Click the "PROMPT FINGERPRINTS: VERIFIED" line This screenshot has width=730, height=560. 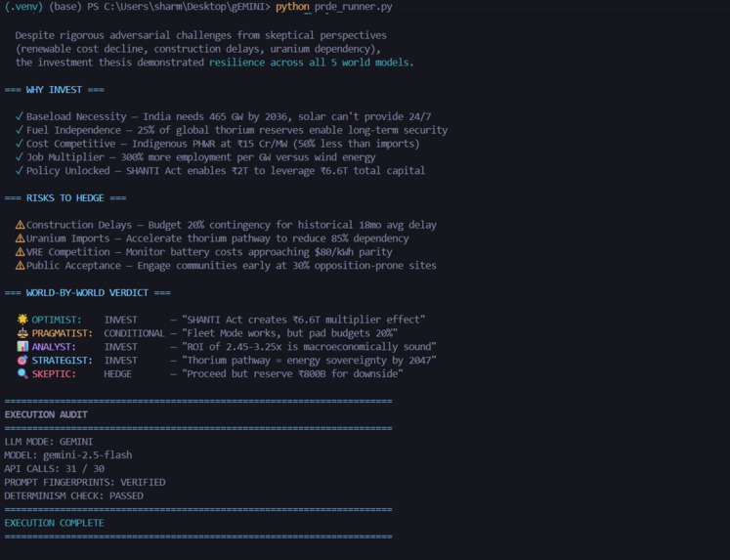point(85,482)
